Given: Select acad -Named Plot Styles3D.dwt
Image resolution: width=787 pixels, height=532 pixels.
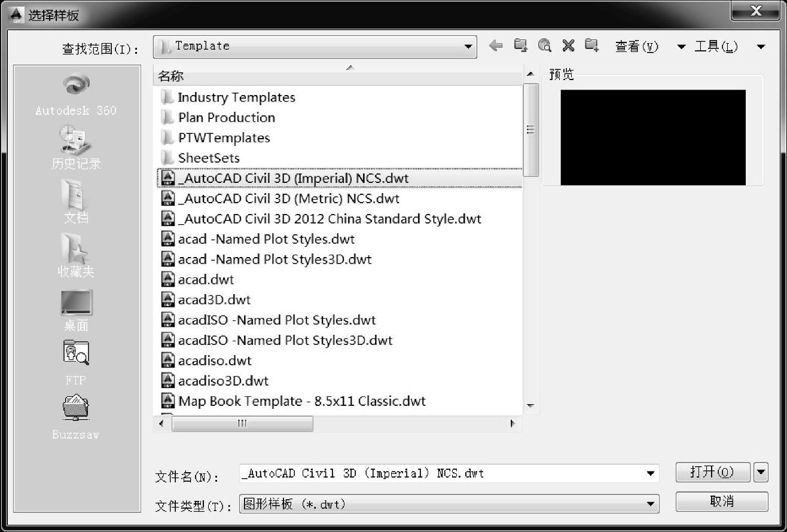Looking at the screenshot, I should [x=266, y=260].
